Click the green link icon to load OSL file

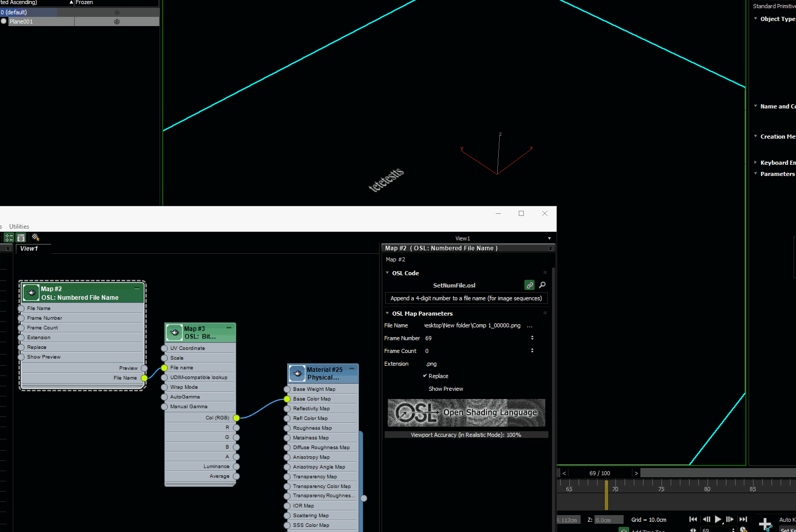529,285
